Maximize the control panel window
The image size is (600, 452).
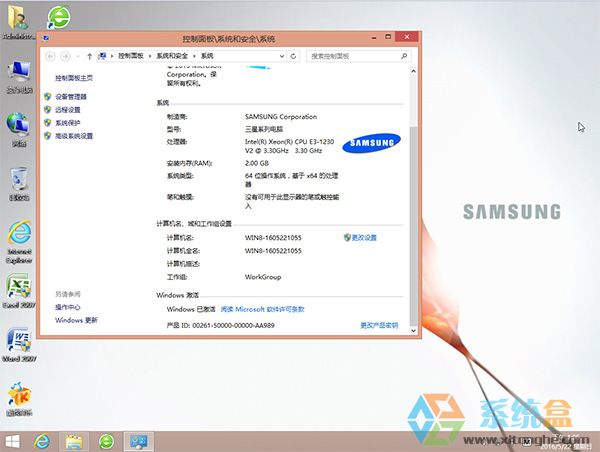pos(388,37)
